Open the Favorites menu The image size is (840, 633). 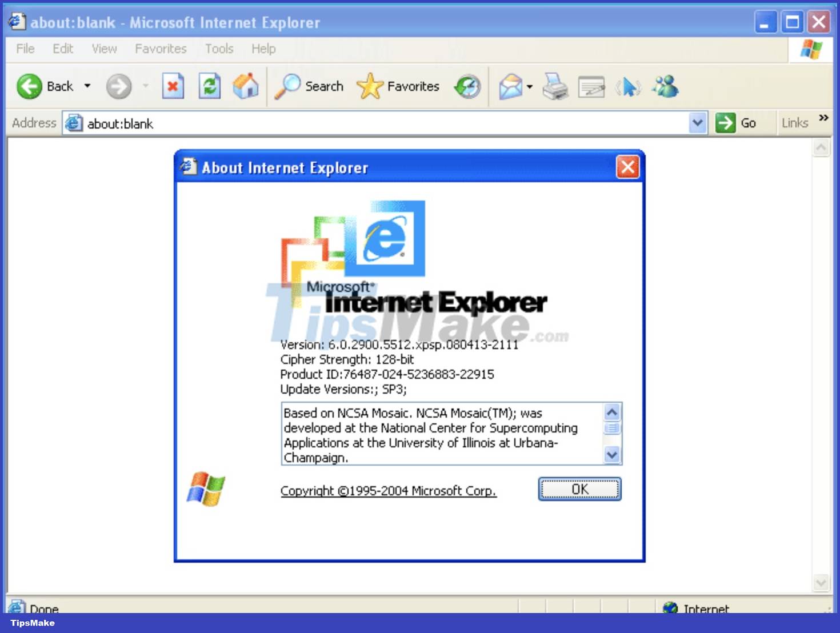[161, 49]
